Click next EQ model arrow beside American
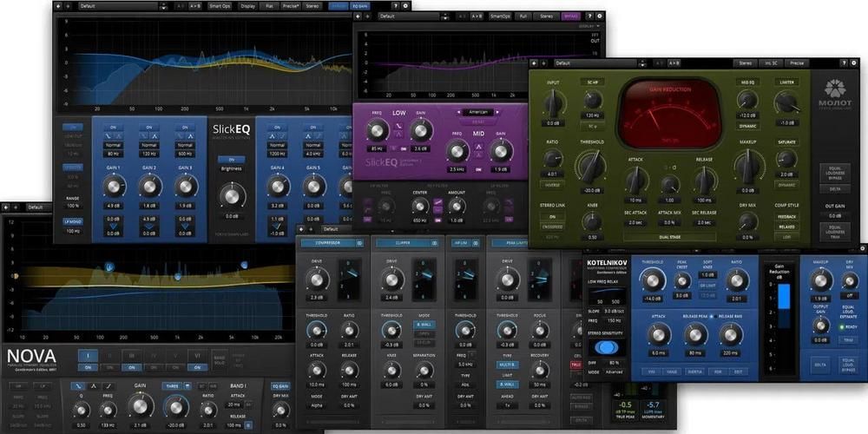The width and height of the screenshot is (868, 434). [x=497, y=112]
